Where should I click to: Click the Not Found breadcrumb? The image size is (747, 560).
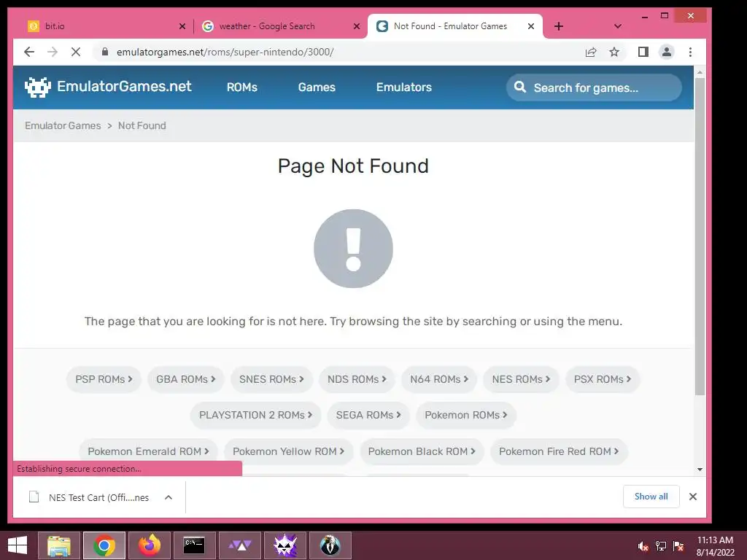coord(142,125)
